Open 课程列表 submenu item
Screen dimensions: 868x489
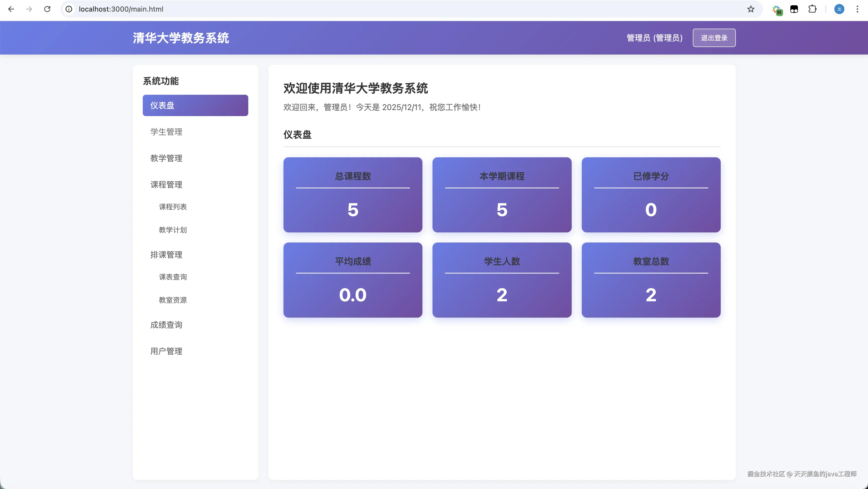[x=173, y=207]
